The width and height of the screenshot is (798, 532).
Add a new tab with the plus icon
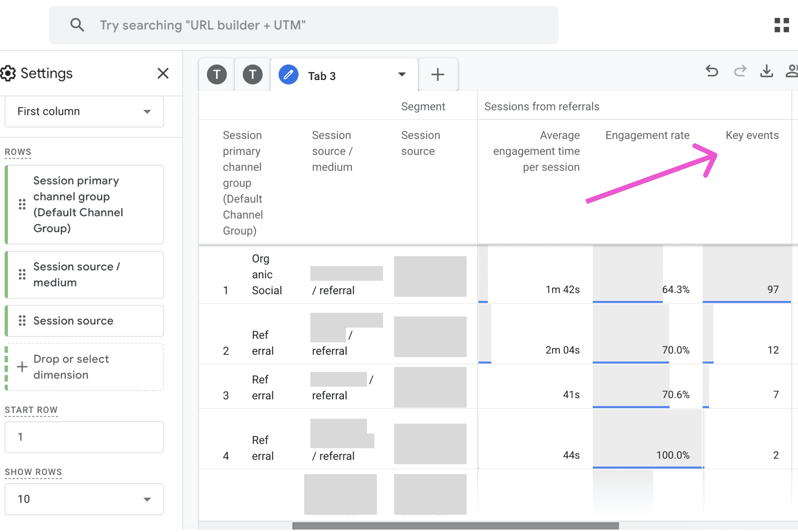[x=438, y=74]
